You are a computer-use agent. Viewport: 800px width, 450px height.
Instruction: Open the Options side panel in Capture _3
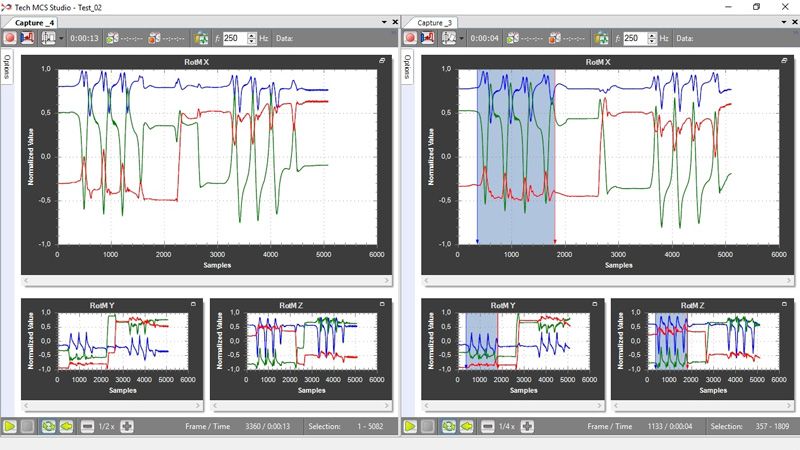(407, 67)
